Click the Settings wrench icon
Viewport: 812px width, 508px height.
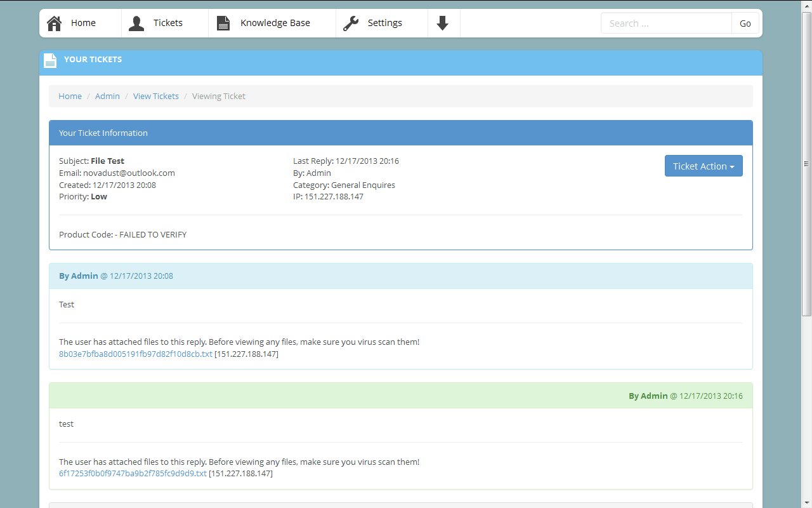coord(351,23)
